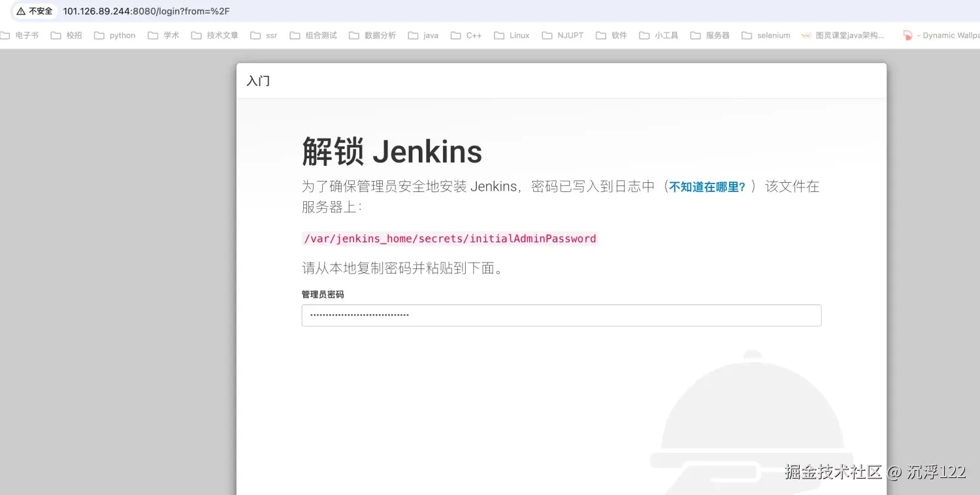Click the 入门 dialog title
The image size is (980, 495).
click(258, 81)
